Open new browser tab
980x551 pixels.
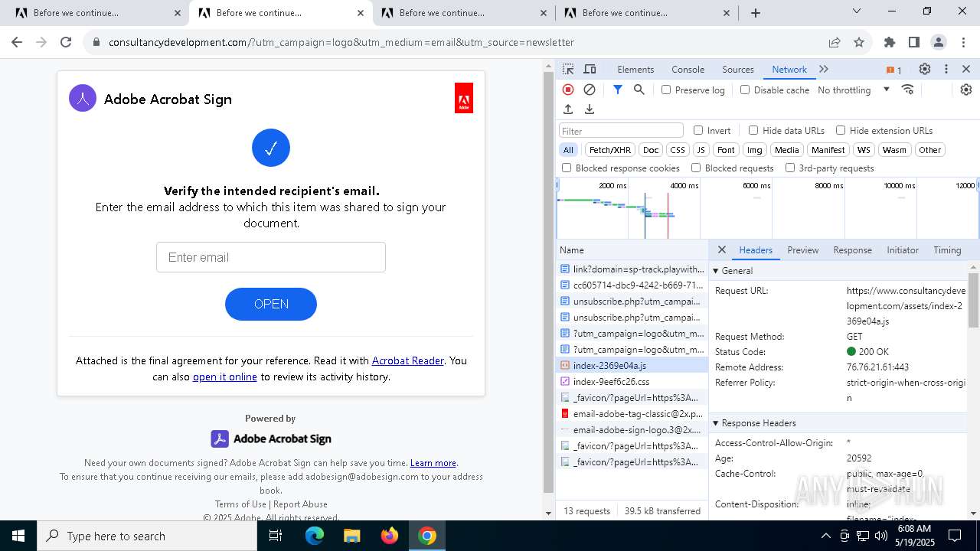(x=756, y=13)
